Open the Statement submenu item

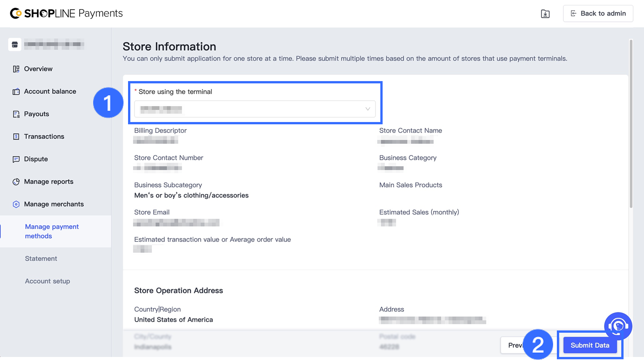[x=41, y=259]
